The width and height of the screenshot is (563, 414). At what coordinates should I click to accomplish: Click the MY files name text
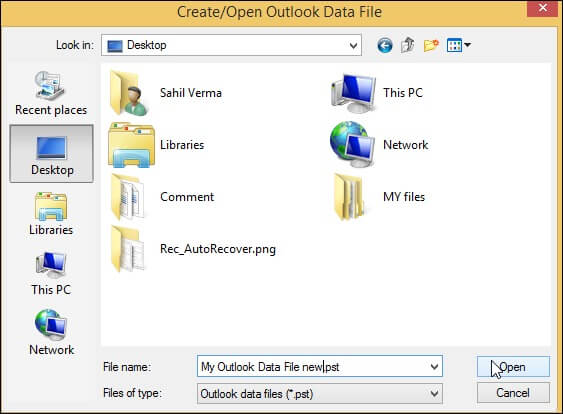404,197
